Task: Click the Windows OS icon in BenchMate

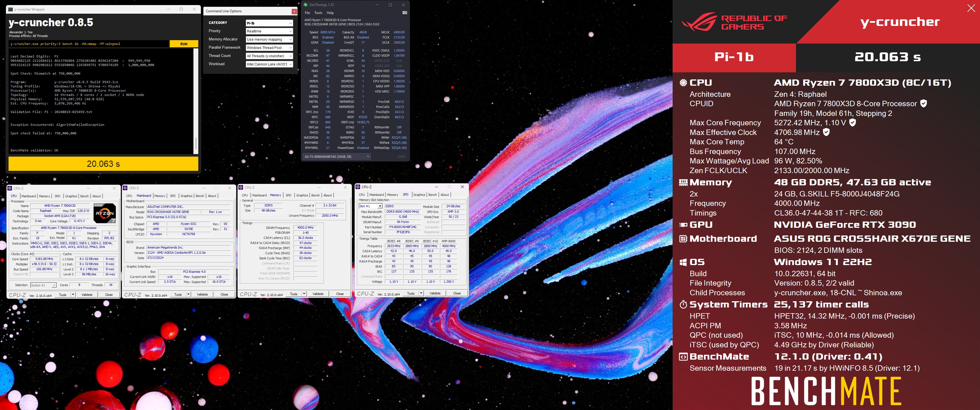Action: pos(683,262)
